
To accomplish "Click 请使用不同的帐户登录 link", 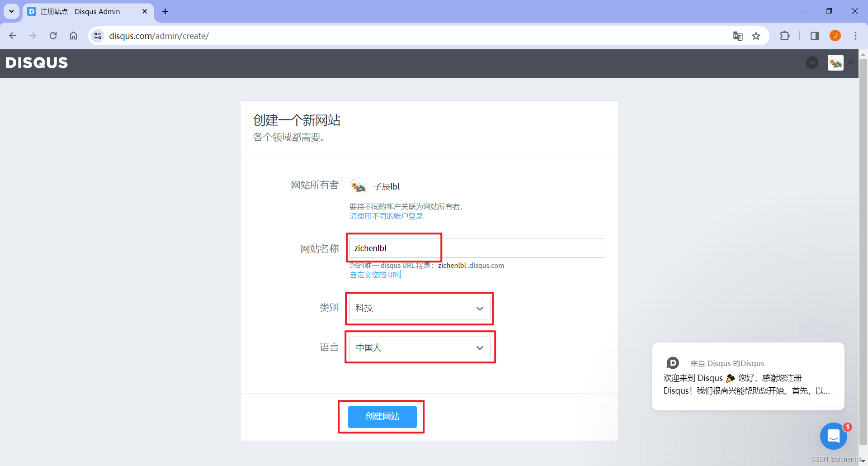I will pyautogui.click(x=386, y=216).
